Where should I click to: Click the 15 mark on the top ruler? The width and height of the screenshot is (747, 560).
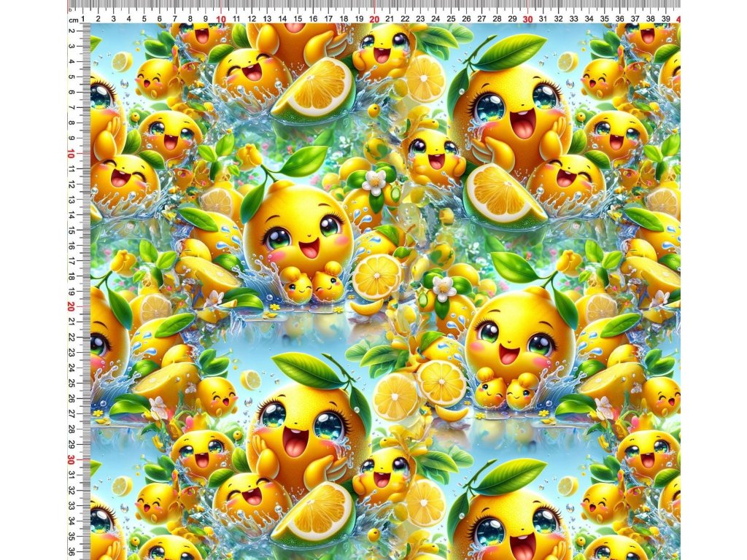[x=298, y=18]
